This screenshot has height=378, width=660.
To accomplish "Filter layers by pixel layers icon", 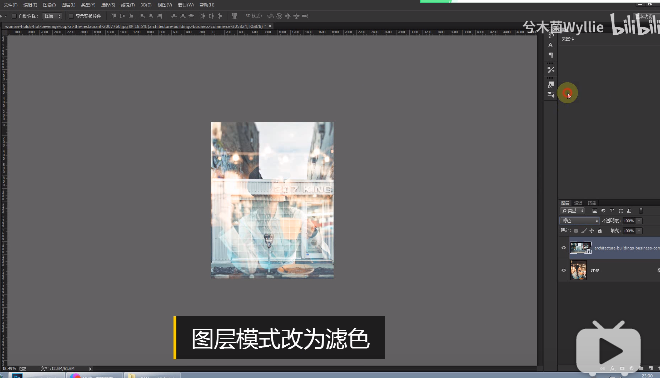I will [x=595, y=210].
